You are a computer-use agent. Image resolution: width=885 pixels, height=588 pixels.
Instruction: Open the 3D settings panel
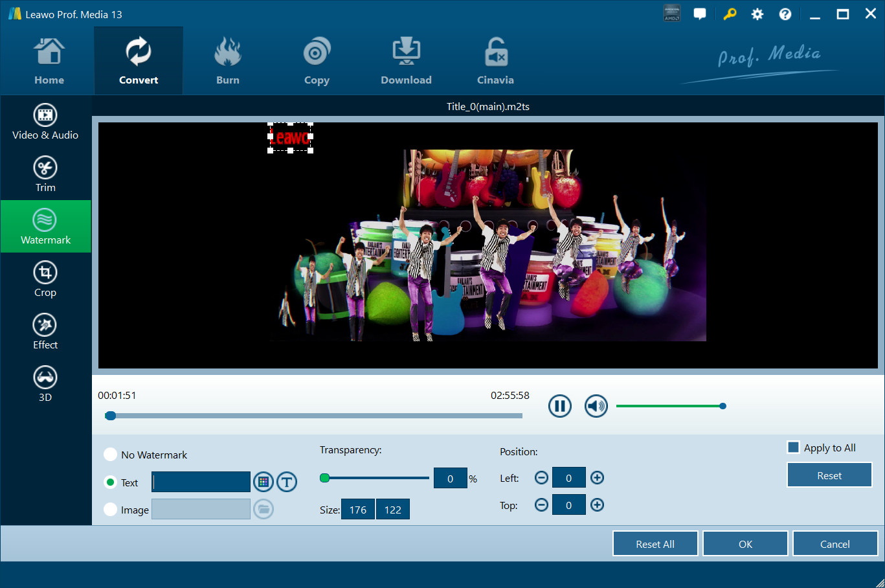[x=45, y=384]
